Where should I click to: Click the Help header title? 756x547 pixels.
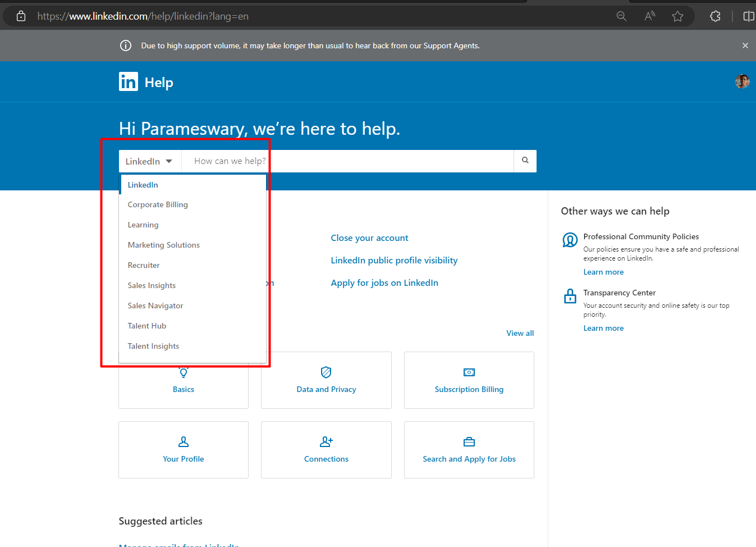159,83
